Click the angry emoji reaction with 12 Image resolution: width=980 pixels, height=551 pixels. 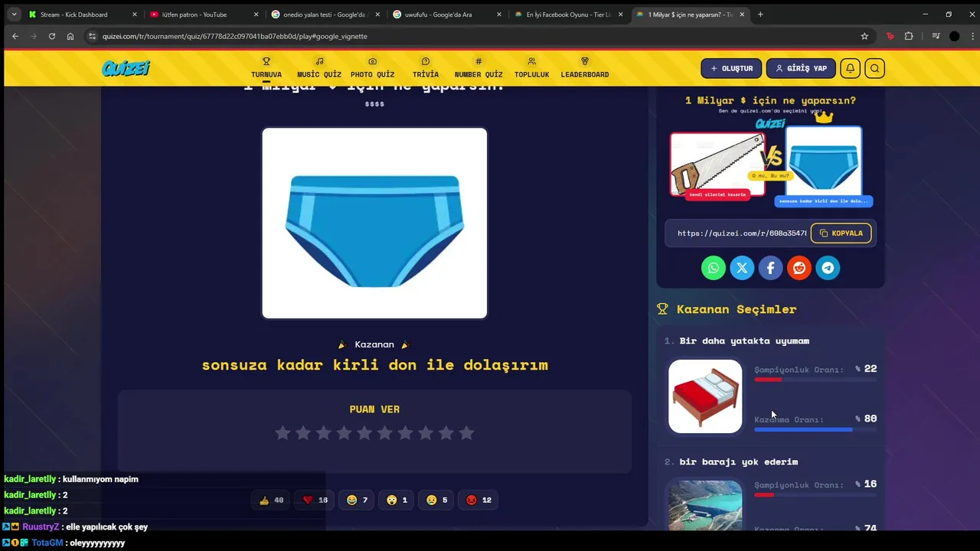tap(479, 500)
